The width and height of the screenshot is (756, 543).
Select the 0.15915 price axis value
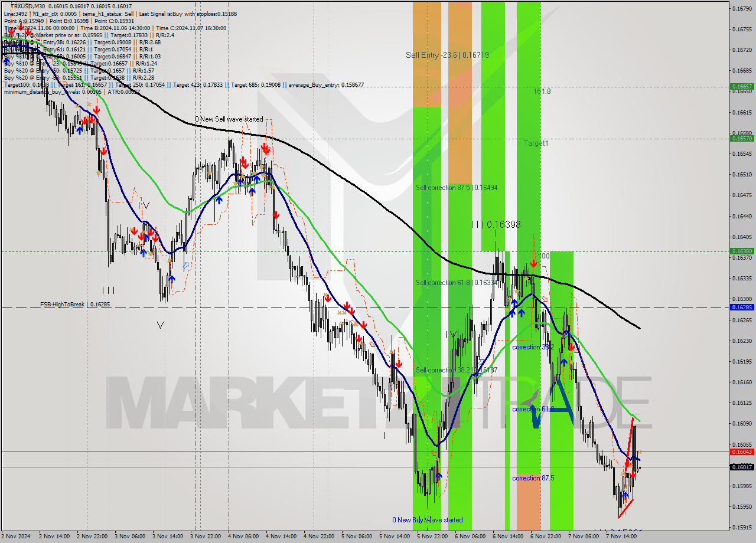click(742, 528)
